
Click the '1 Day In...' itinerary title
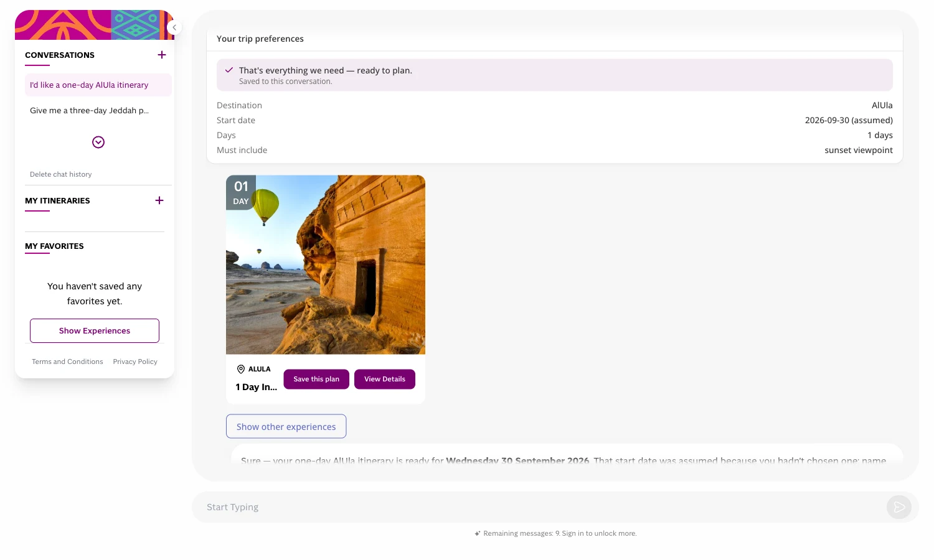[x=257, y=387]
